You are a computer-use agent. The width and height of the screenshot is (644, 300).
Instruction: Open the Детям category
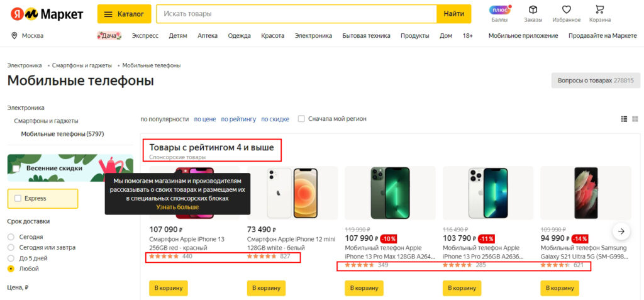click(x=178, y=36)
